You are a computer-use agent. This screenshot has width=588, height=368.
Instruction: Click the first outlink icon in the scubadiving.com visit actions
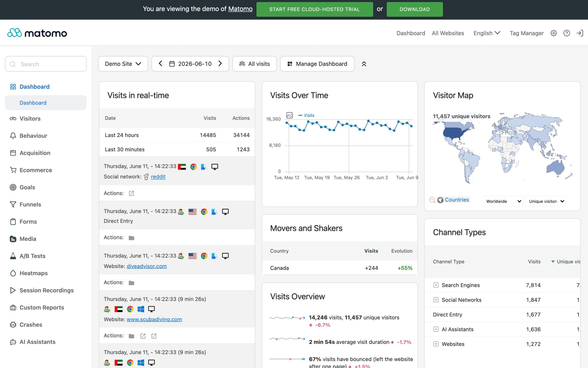[143, 336]
